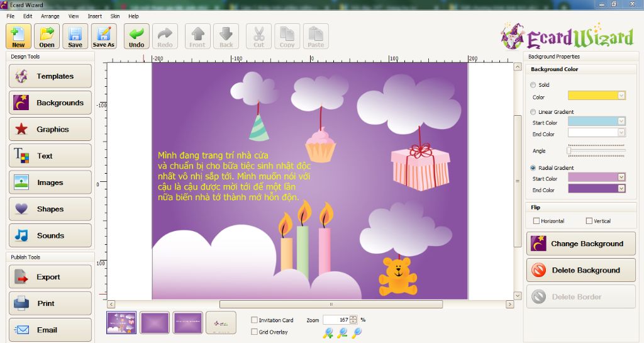644x343 pixels.
Task: Click the Open folder toolbar icon
Action: tap(47, 36)
